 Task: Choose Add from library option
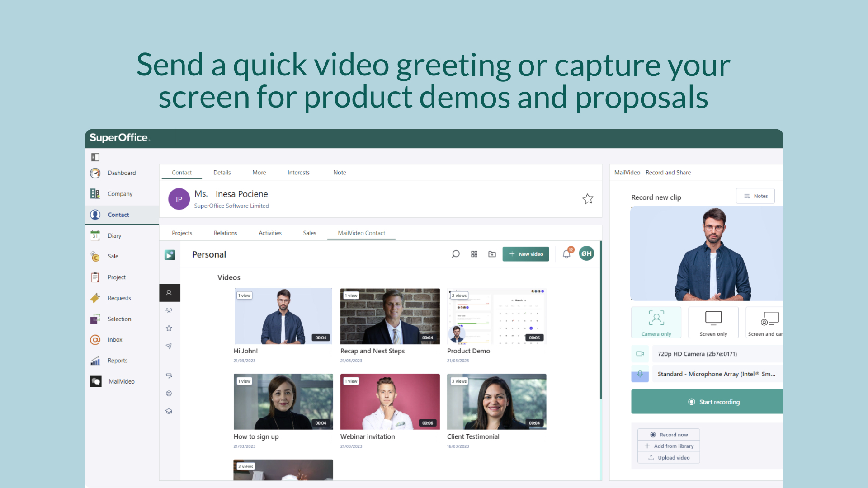[x=669, y=446]
